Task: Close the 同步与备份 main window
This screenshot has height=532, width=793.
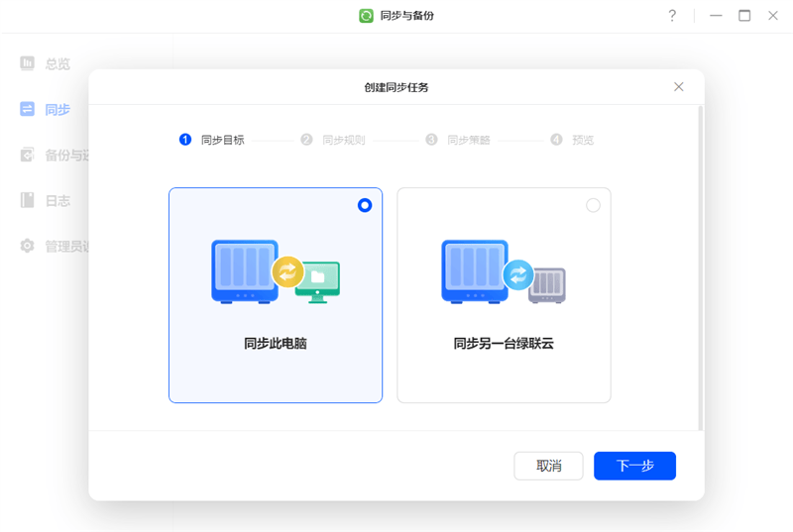Action: (x=773, y=16)
